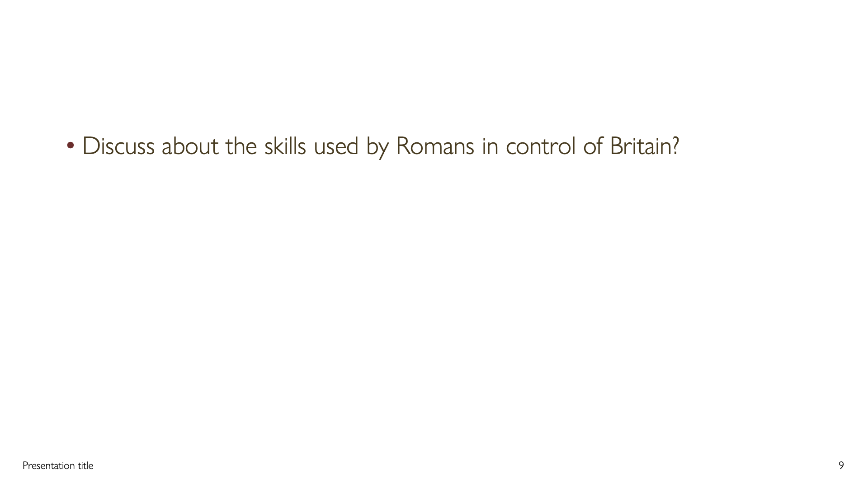The height and width of the screenshot is (488, 868).
Task: Click the word "Presentation" in the footer
Action: coord(48,465)
